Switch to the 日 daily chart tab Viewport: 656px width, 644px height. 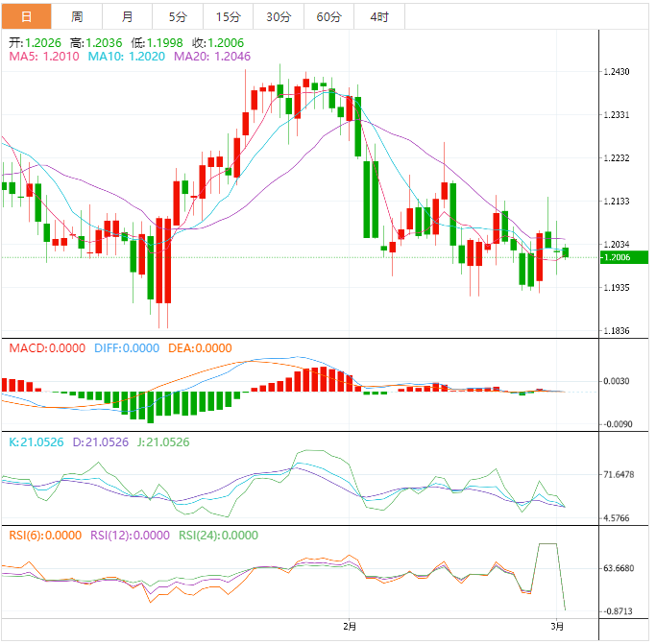click(26, 17)
